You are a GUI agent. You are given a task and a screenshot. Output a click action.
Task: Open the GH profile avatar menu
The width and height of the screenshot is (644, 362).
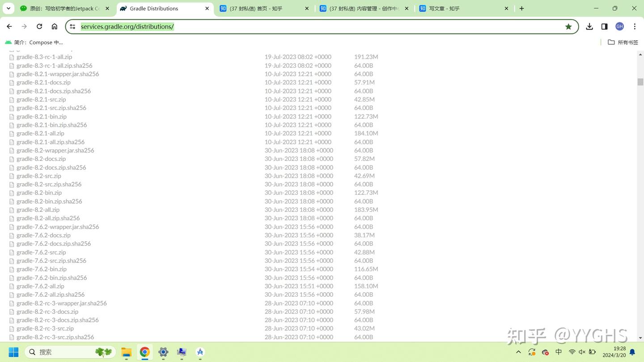tap(619, 26)
